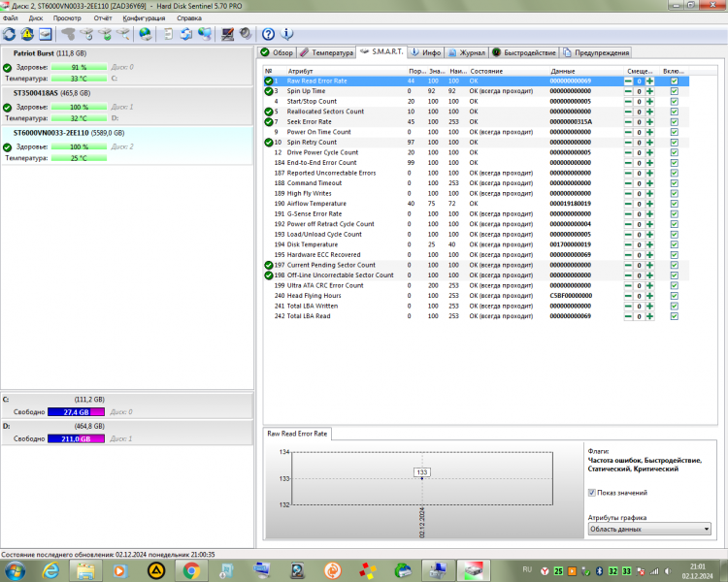
Task: Sort by the Состояние column header
Action: [x=508, y=71]
